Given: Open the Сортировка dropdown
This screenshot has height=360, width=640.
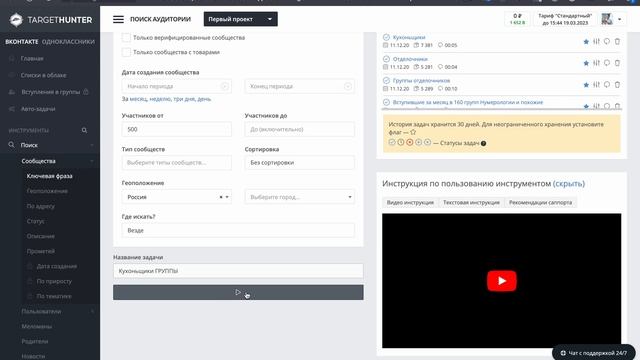Looking at the screenshot, I should pyautogui.click(x=299, y=162).
